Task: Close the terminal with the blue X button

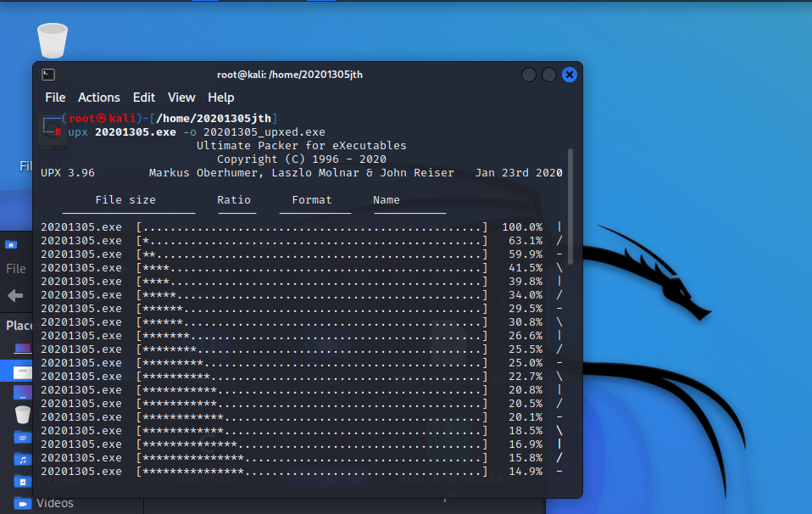Action: point(570,75)
